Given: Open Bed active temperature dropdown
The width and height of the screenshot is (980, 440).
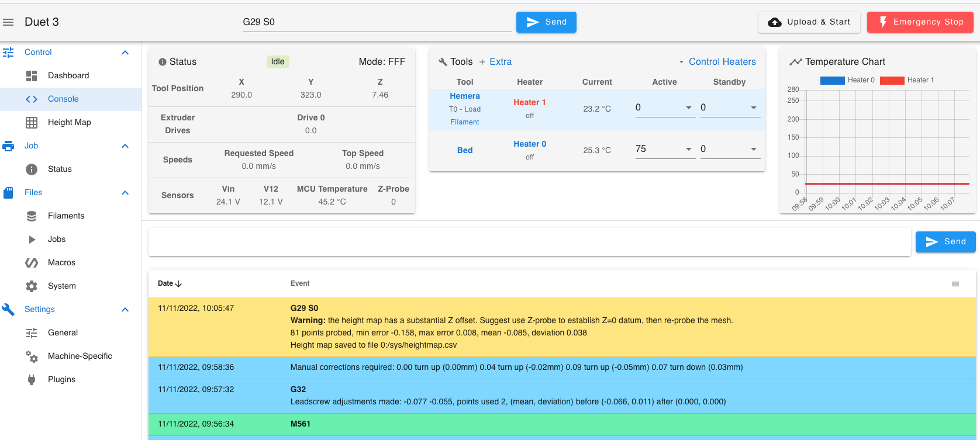Looking at the screenshot, I should [x=689, y=149].
